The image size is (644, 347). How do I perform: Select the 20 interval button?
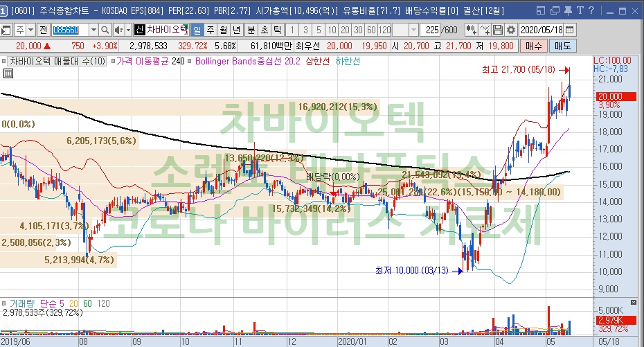pos(345,30)
